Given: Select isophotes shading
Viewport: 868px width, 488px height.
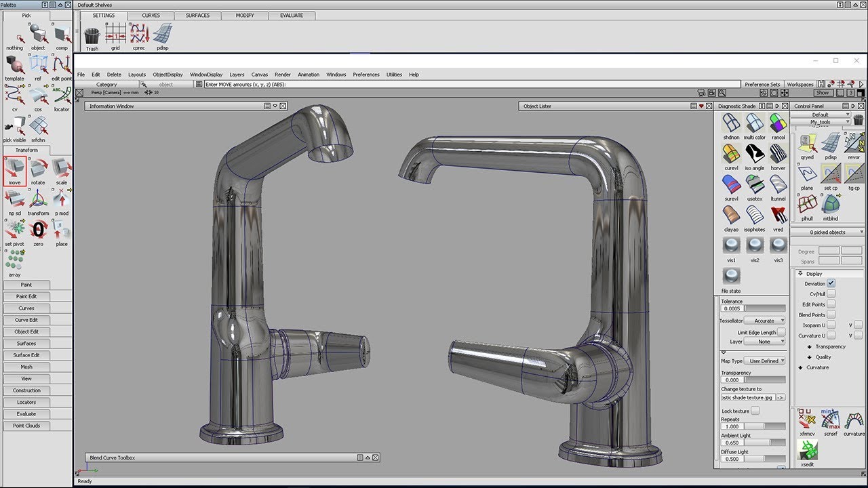Looking at the screenshot, I should point(754,218).
